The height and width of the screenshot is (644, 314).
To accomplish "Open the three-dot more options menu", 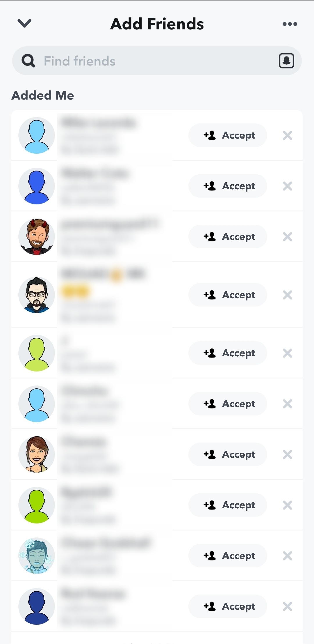I will (290, 24).
